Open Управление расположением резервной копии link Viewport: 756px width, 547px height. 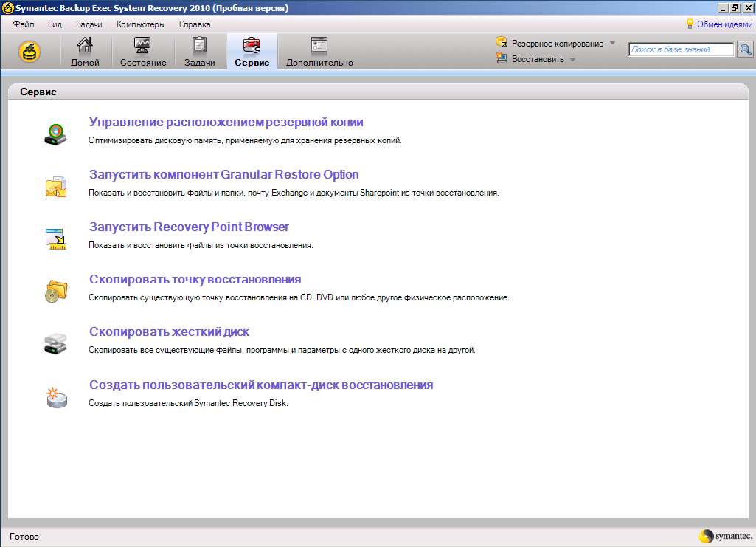(x=226, y=122)
